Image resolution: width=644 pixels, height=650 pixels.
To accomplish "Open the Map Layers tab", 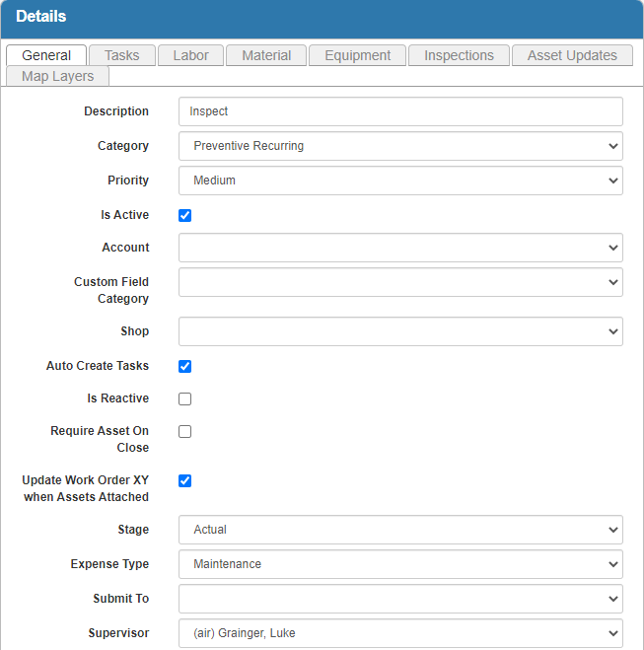I will click(57, 76).
